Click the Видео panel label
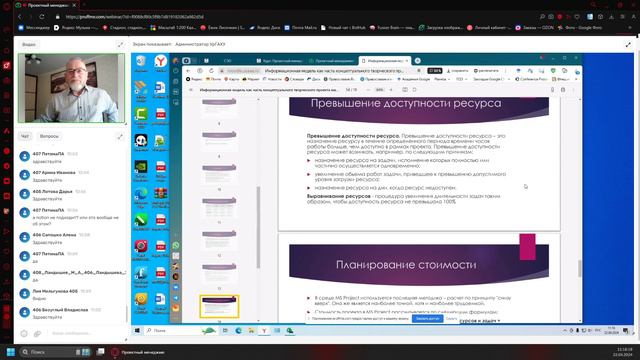Viewport: 640px width, 360px height. (x=29, y=44)
